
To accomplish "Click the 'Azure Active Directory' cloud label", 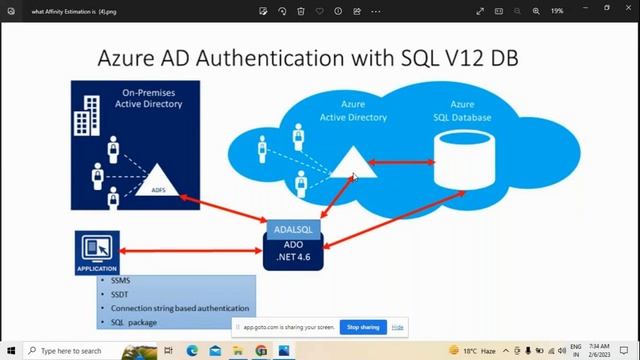I will pyautogui.click(x=353, y=111).
